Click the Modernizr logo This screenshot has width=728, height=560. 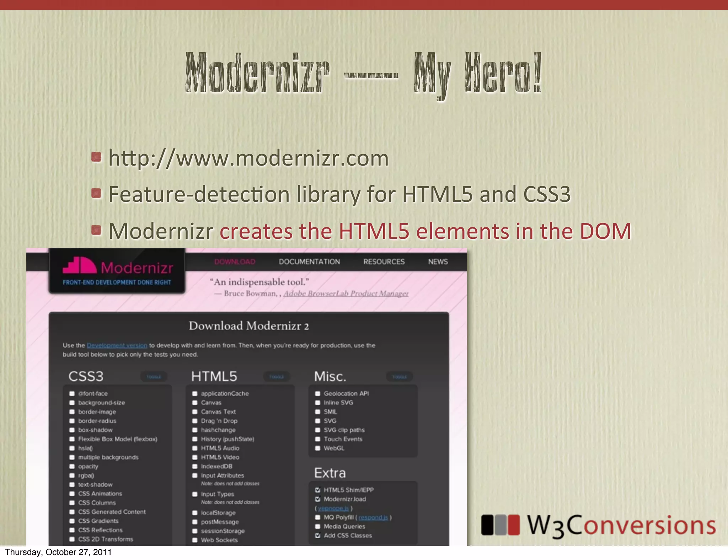(118, 266)
